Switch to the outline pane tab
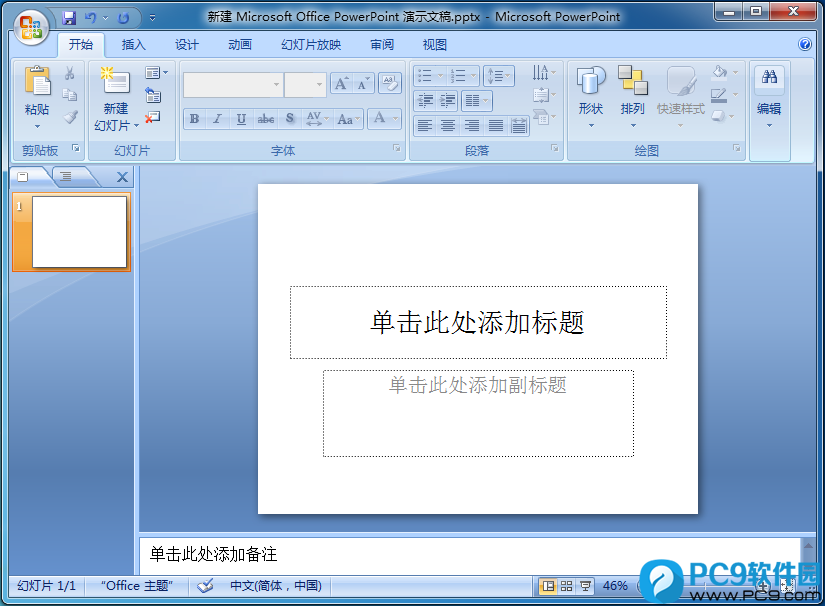The width and height of the screenshot is (825, 606). pos(66,176)
